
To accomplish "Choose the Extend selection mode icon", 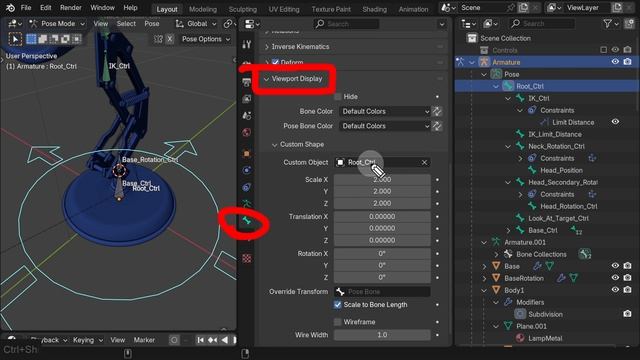I will point(42,39).
